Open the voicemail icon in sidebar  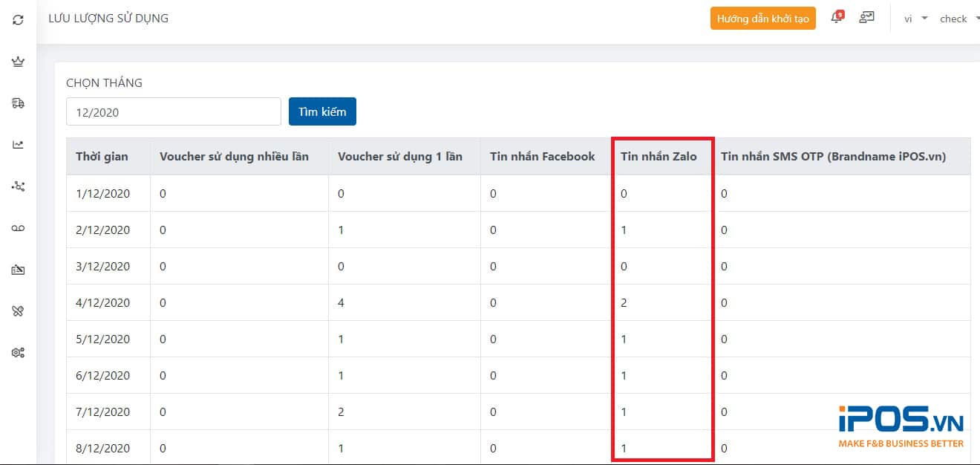click(19, 228)
